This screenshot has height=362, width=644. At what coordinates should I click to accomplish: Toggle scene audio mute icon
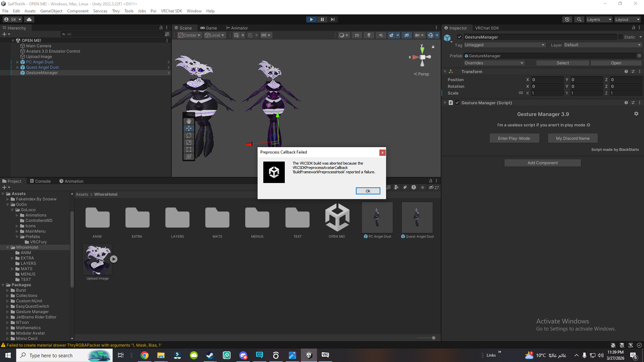(x=381, y=35)
